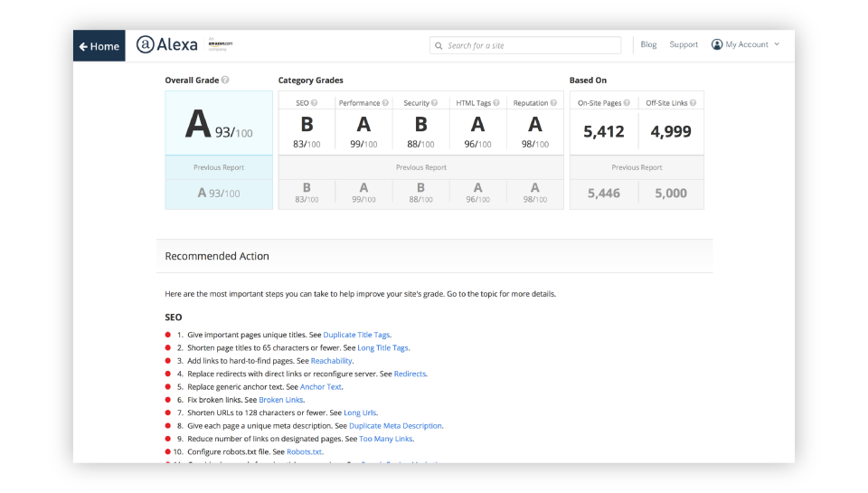View the Robots.txt link
Viewport: 868px width, 493px height.
(304, 451)
